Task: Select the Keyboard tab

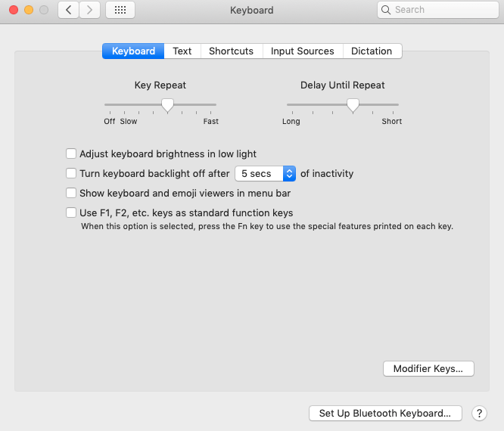Action: [133, 51]
